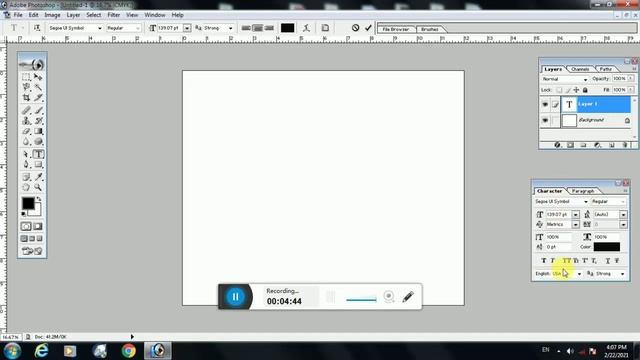Select the Lasso tool
Viewport: 640px width, 360px height.
[26, 87]
